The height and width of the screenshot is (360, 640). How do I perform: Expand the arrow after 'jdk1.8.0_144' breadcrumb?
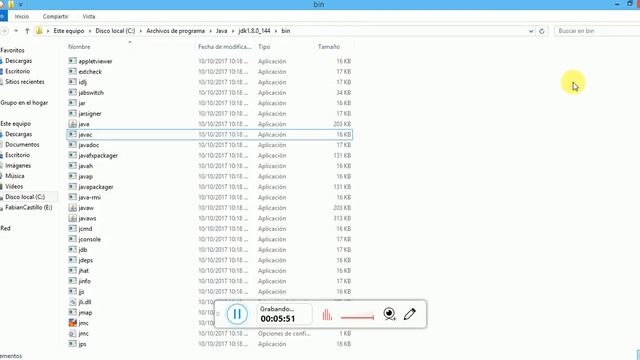click(276, 31)
